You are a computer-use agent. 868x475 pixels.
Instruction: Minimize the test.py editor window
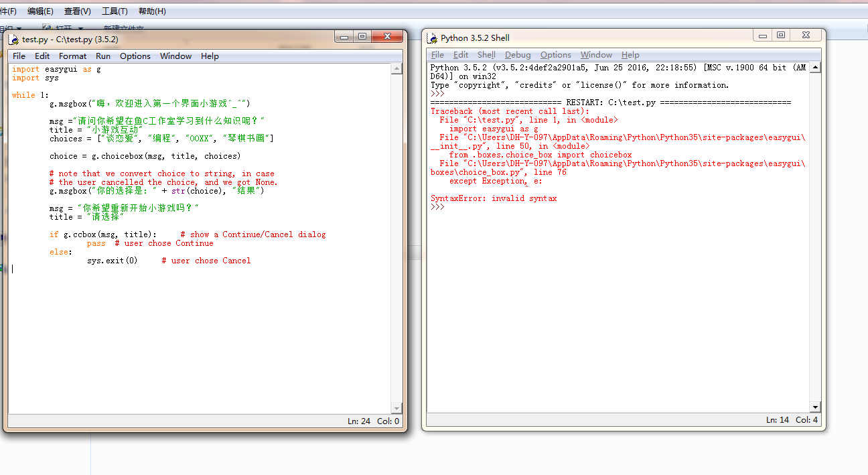point(344,37)
